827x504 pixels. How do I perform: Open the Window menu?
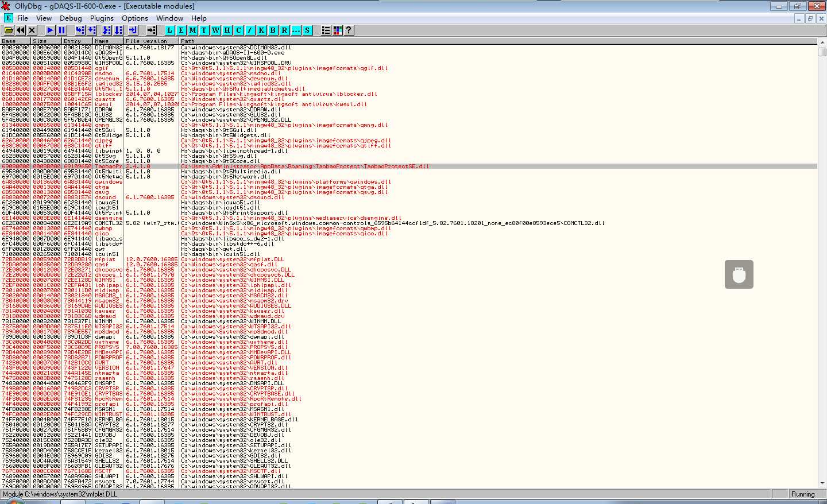tap(170, 18)
